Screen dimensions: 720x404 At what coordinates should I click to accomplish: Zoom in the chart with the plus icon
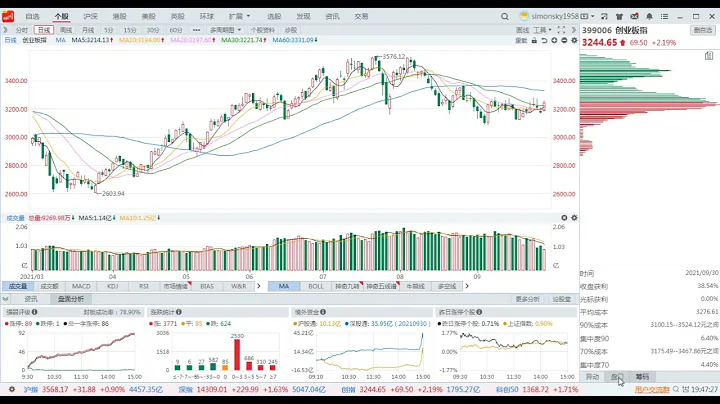pos(554,40)
